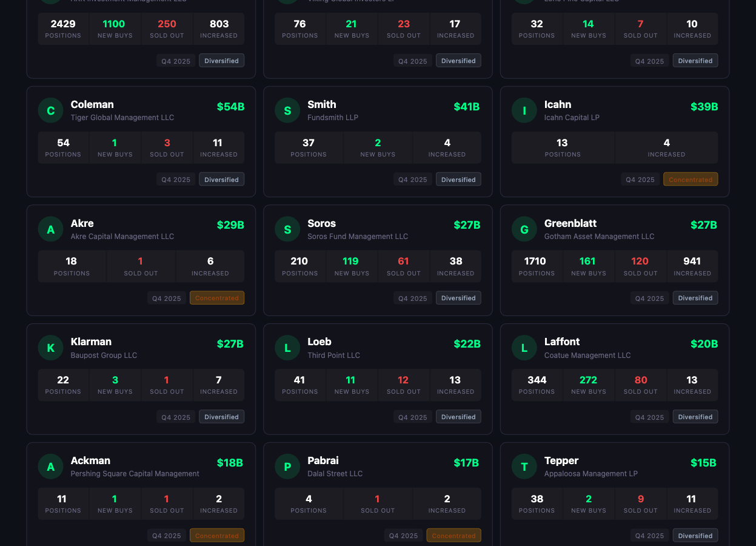
Task: Toggle the Concentrated badge on Icahn card
Action: click(691, 180)
